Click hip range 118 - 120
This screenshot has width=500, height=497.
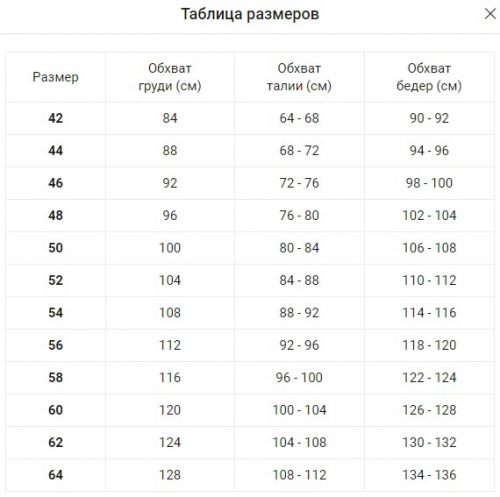click(429, 345)
